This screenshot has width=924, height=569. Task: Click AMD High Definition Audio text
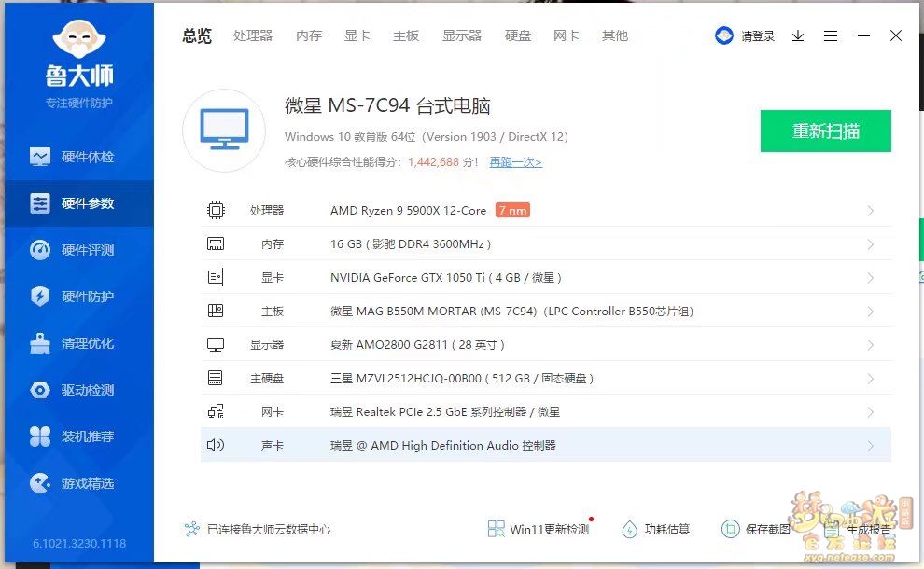pyautogui.click(x=445, y=445)
